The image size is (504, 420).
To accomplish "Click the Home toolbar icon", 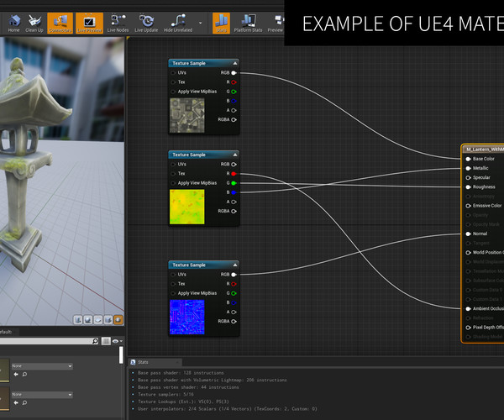I will tap(13, 22).
